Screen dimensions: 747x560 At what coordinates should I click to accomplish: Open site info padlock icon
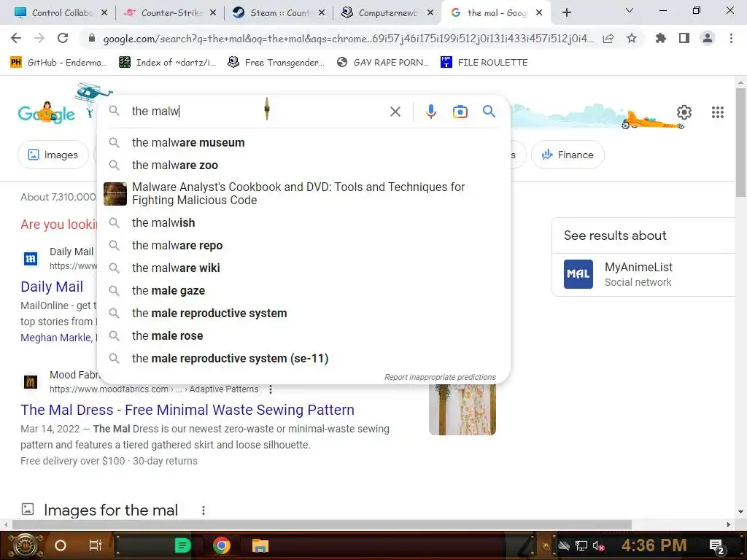[92, 38]
